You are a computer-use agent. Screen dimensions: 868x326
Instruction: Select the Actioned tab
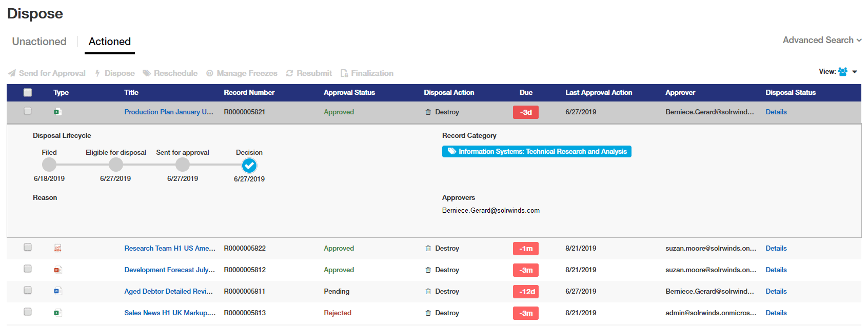[110, 42]
